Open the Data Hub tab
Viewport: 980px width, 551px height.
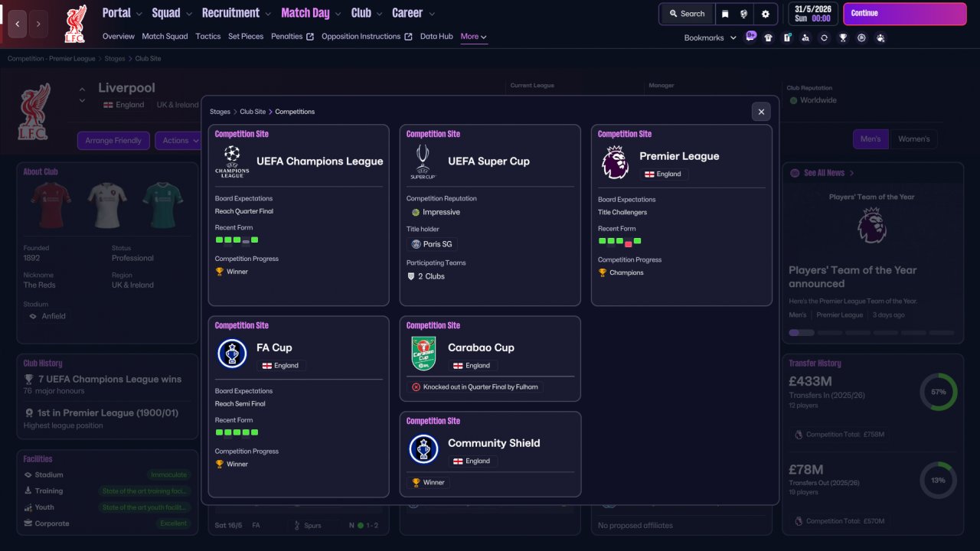point(436,37)
